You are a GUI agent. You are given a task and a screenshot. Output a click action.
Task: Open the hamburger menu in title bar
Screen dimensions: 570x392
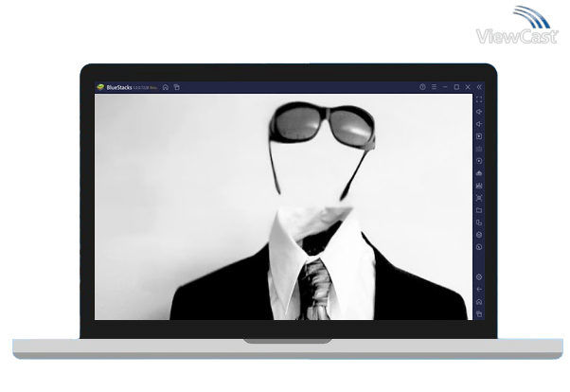pyautogui.click(x=434, y=87)
